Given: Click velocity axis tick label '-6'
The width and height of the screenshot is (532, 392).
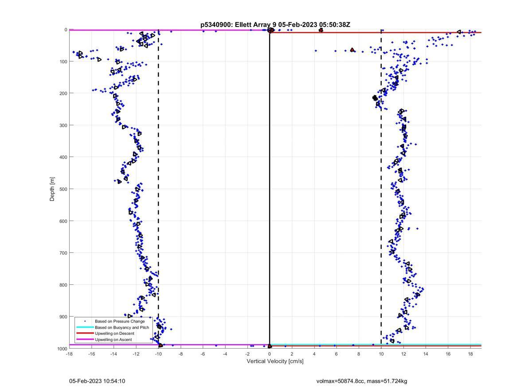Looking at the screenshot, I should 203,354.
